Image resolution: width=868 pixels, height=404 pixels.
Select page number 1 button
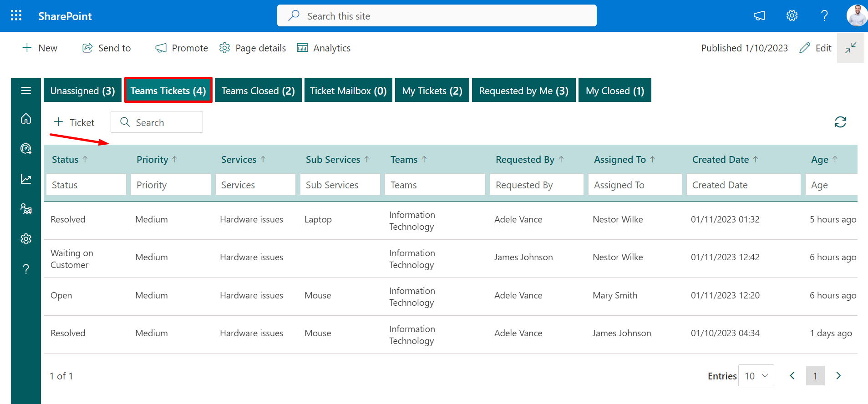[815, 376]
